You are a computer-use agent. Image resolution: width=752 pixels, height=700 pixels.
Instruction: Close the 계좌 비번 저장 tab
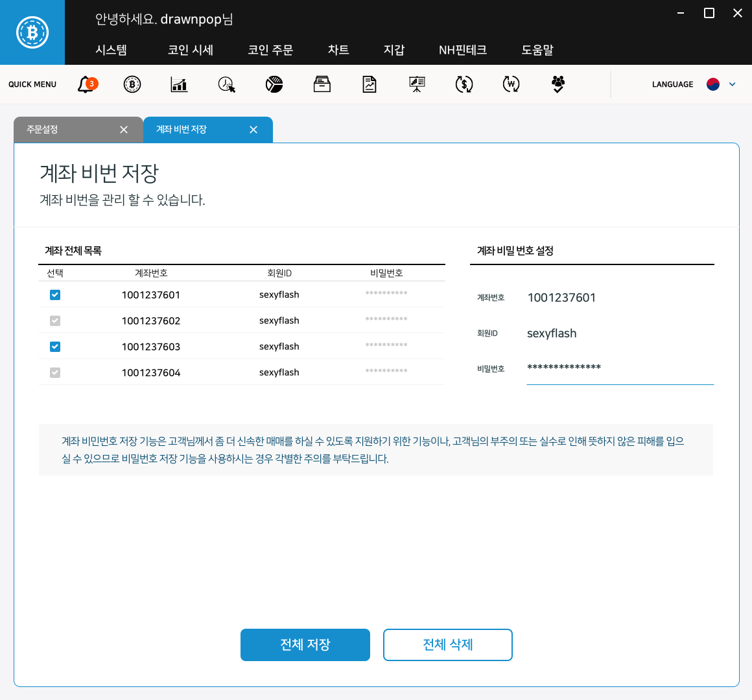pos(253,130)
